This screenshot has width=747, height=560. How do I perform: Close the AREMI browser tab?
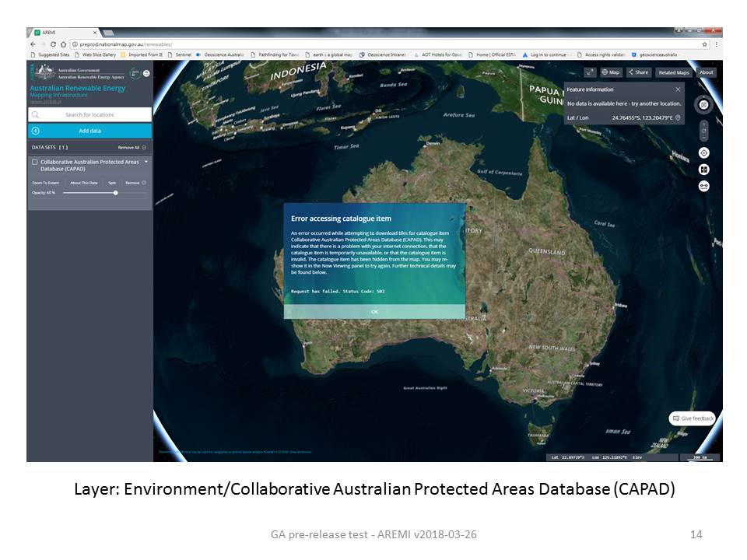pyautogui.click(x=95, y=33)
